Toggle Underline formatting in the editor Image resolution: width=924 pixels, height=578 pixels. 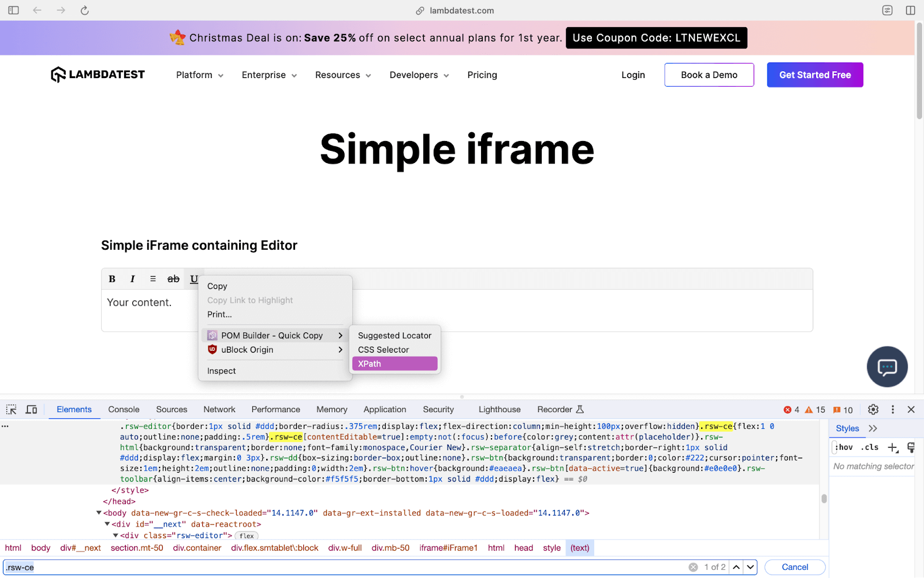(x=193, y=279)
